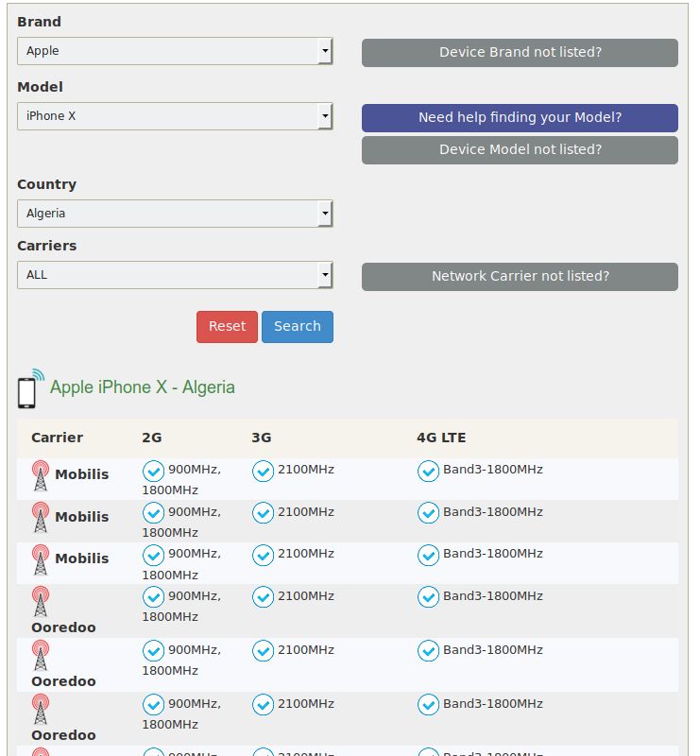Click the smartphone icon next to Apple iPhone X heading
This screenshot has width=700, height=756.
point(27,387)
